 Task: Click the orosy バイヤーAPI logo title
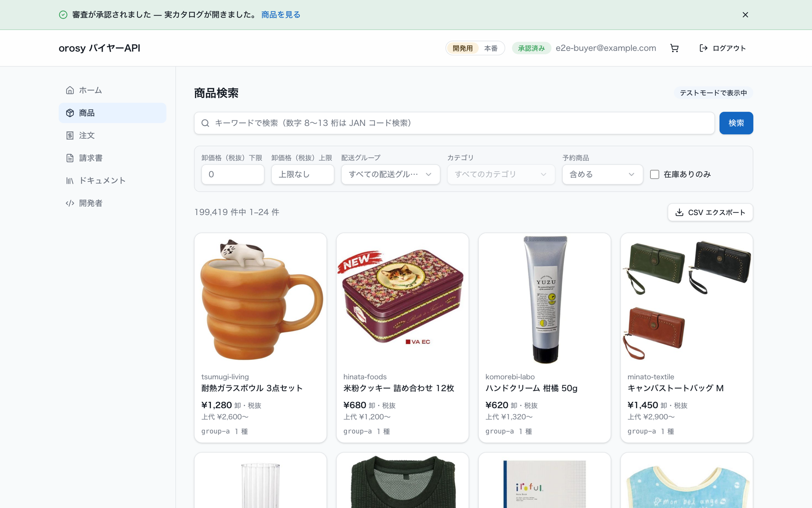(x=100, y=48)
